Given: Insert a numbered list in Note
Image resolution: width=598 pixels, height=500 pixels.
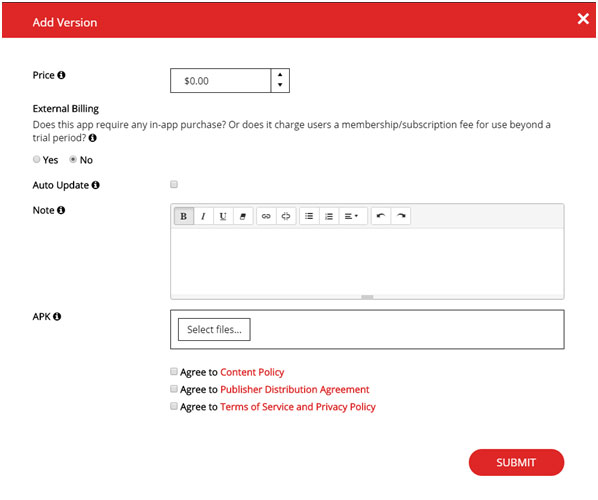Looking at the screenshot, I should (x=329, y=216).
